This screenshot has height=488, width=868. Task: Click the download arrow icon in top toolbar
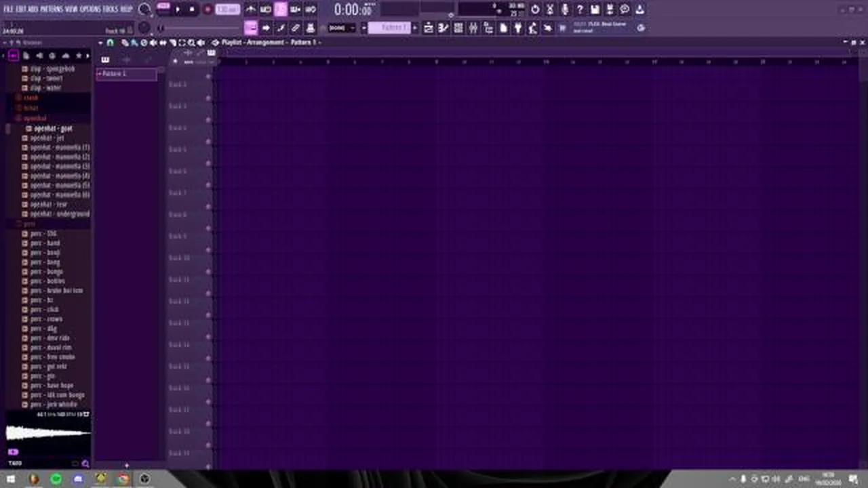point(639,9)
